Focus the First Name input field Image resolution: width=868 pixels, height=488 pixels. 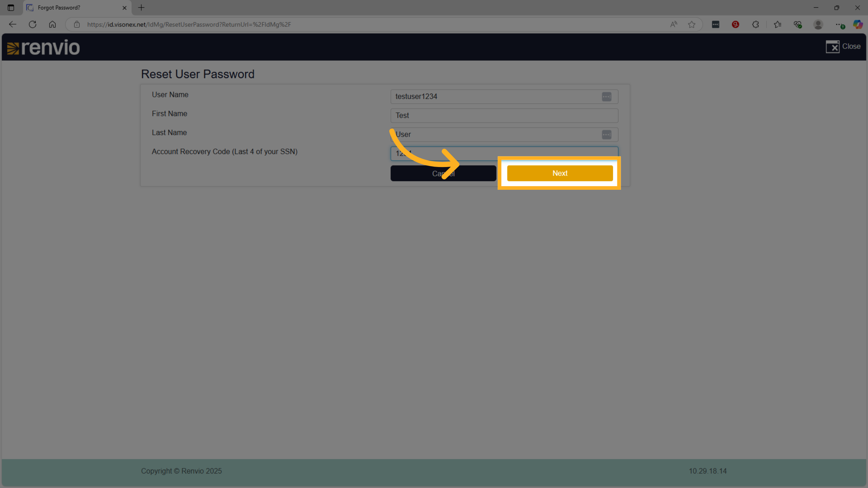coord(504,116)
